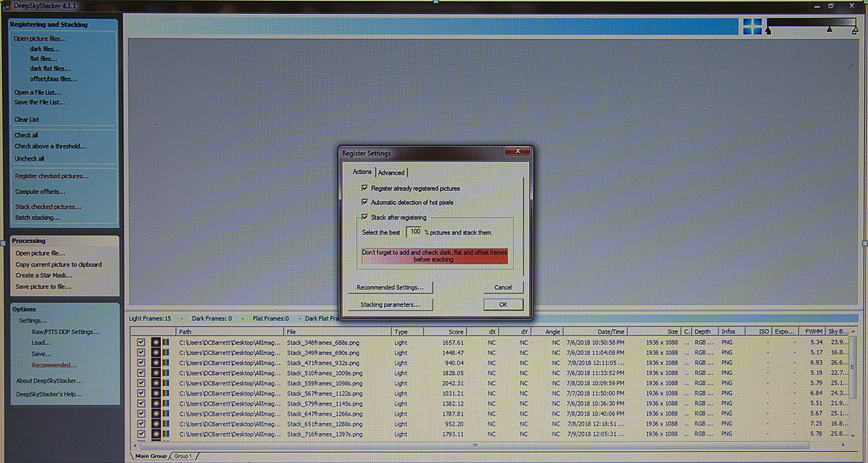Click the RGB color icon in Stack_349frames_690s.png row
Screen dimensions: 868x463
(166, 353)
